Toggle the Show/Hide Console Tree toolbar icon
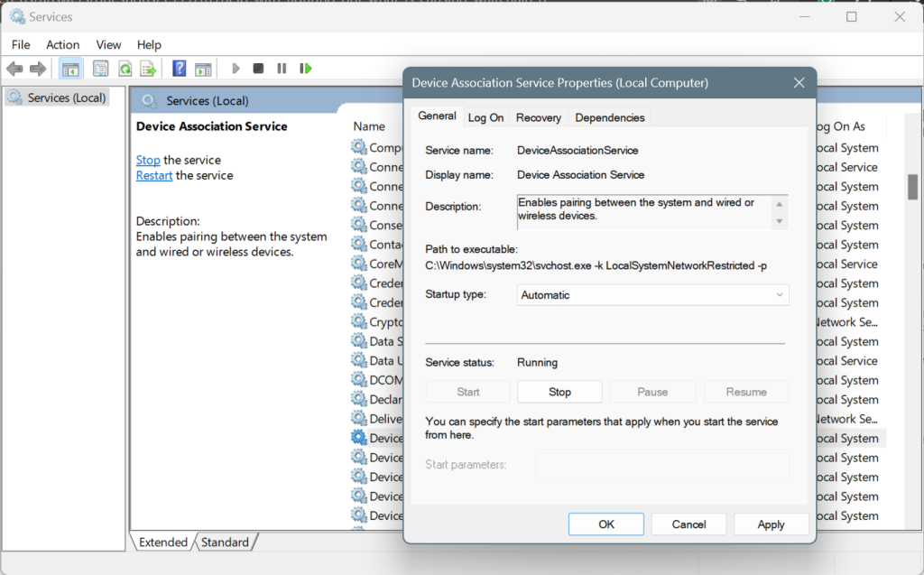 coord(70,69)
